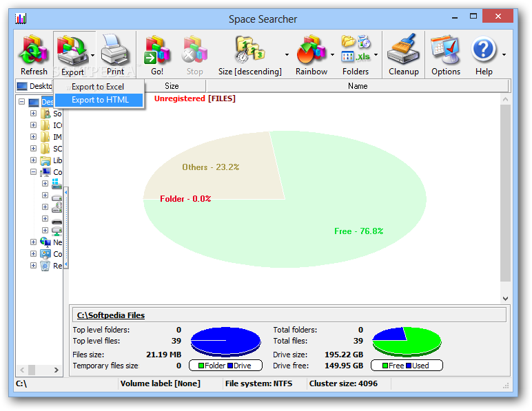Choose Export to Excel menu item
Viewport: 532px width, 411px height.
coord(99,87)
